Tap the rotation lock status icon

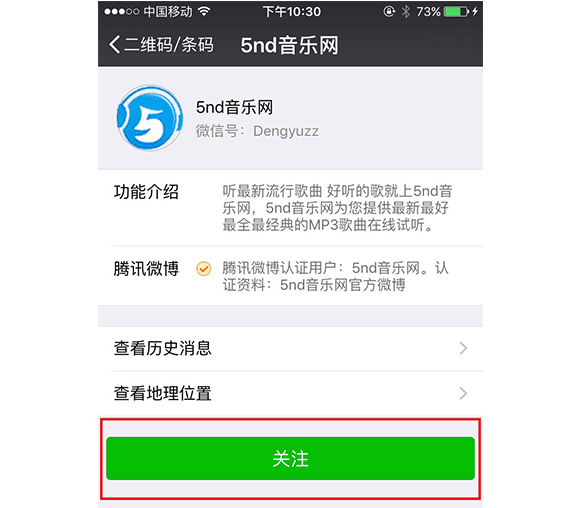(x=389, y=12)
